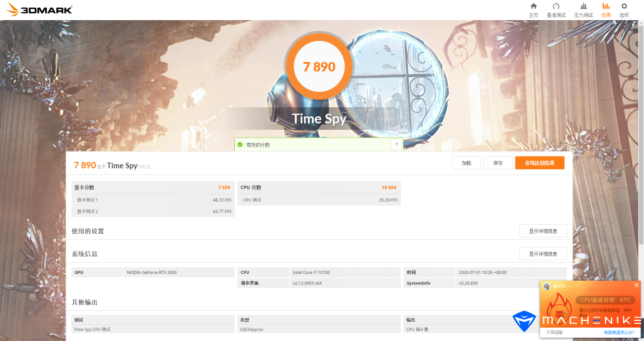644x341 pixels.
Task: Close the CPU temperature warning popup
Action: point(636,285)
